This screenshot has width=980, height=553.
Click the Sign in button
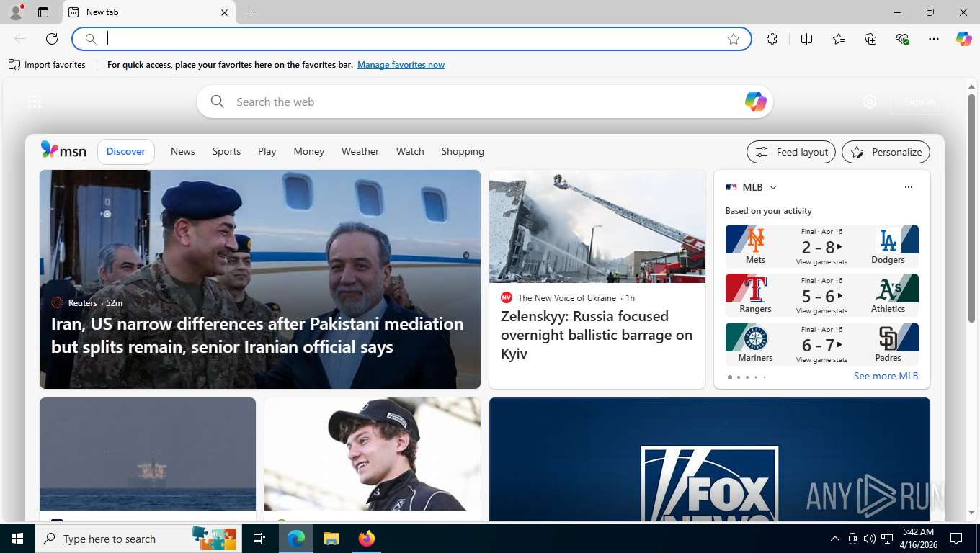tap(919, 102)
